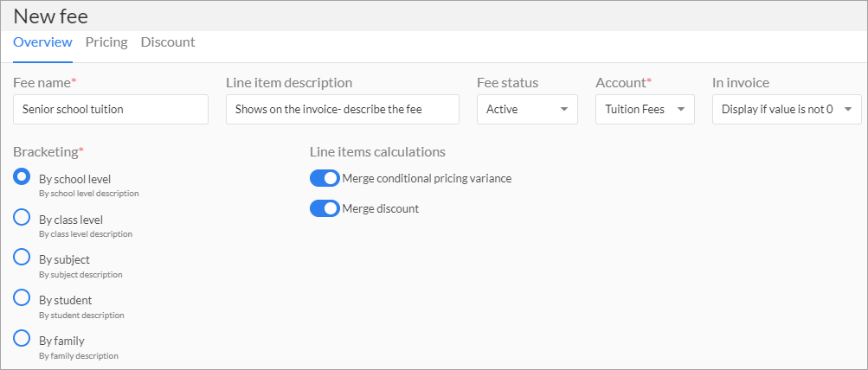Click the Line item description field
Viewport: 868px width, 370px height.
tap(343, 109)
